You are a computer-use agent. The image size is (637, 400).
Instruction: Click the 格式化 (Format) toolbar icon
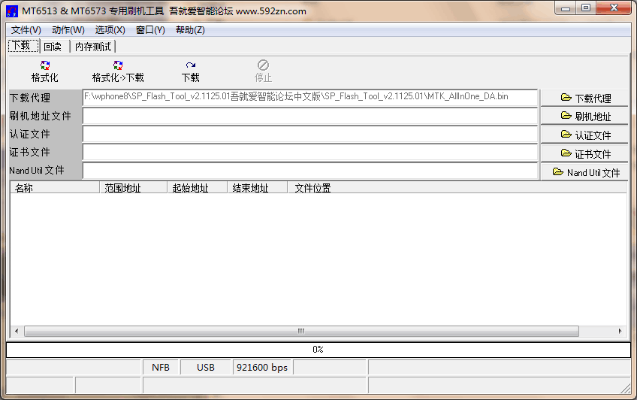pyautogui.click(x=45, y=66)
